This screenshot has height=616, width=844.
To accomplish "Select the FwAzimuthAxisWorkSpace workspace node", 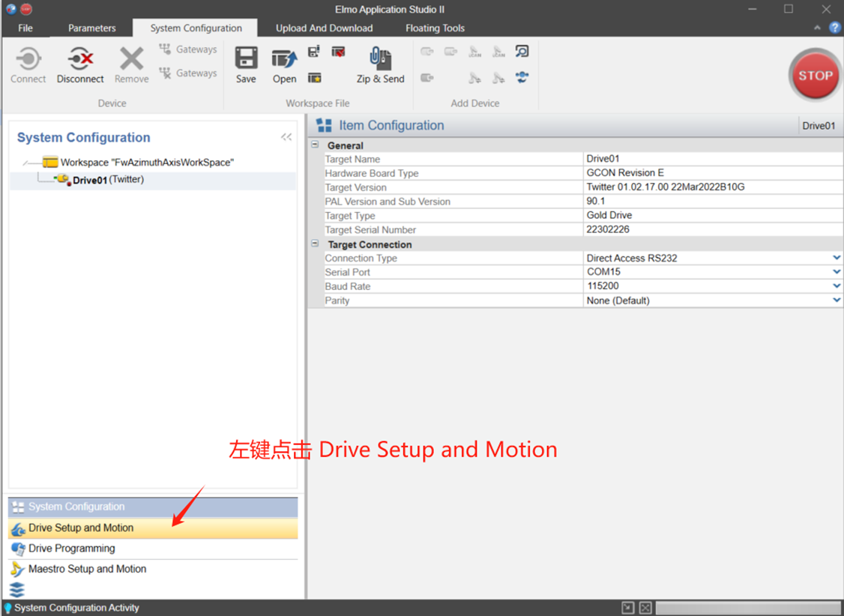I will click(x=147, y=163).
